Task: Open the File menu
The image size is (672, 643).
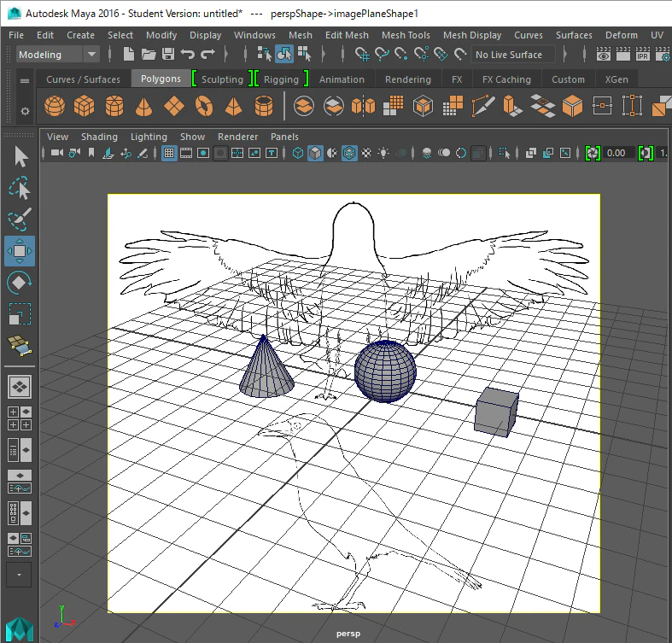Action: coord(16,35)
